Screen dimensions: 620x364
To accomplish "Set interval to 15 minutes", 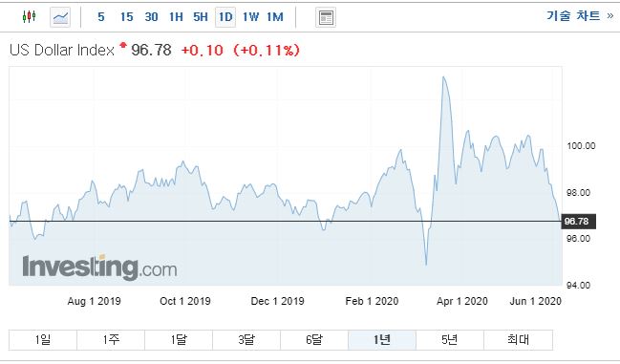I will 126,17.
